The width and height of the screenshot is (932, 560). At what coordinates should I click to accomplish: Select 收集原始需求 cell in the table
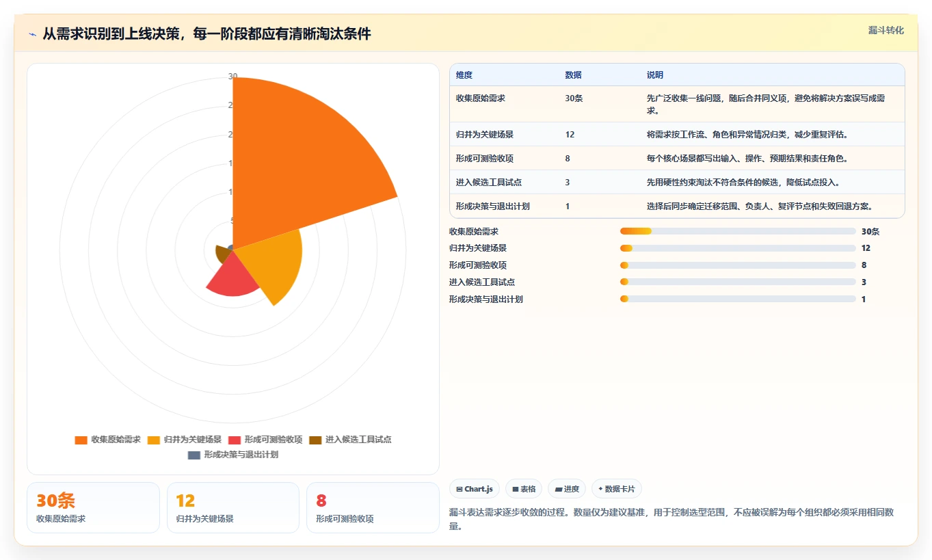(481, 98)
